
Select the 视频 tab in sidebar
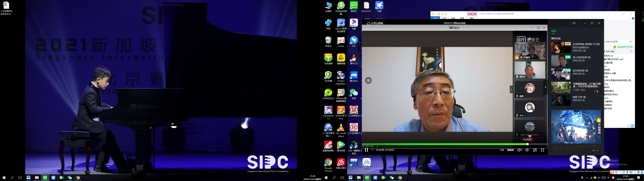(x=553, y=31)
